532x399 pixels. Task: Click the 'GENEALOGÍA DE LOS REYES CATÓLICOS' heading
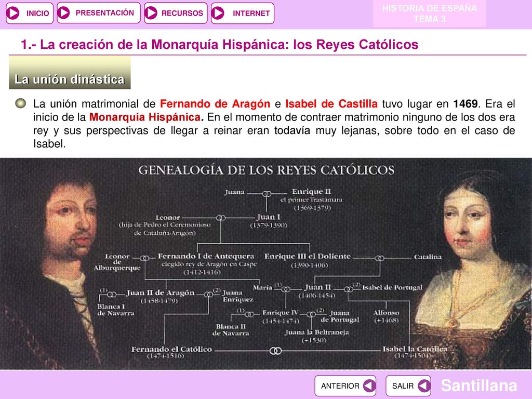(267, 170)
